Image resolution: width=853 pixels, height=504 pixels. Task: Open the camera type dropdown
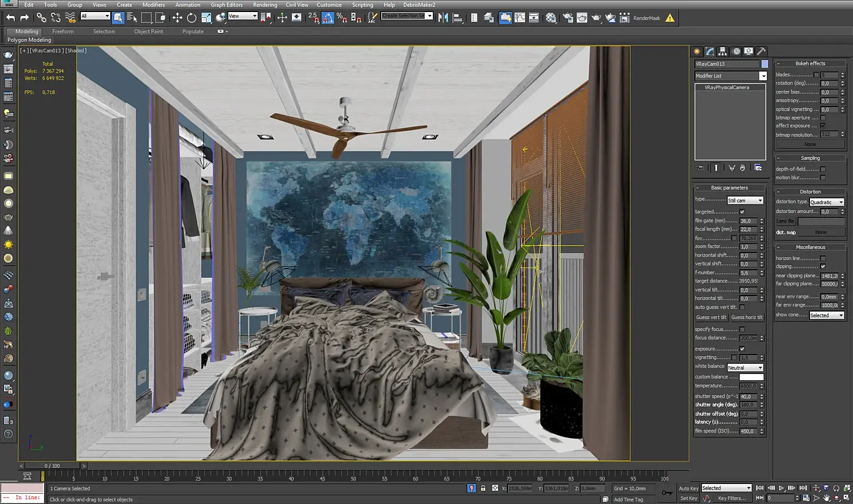(x=745, y=200)
